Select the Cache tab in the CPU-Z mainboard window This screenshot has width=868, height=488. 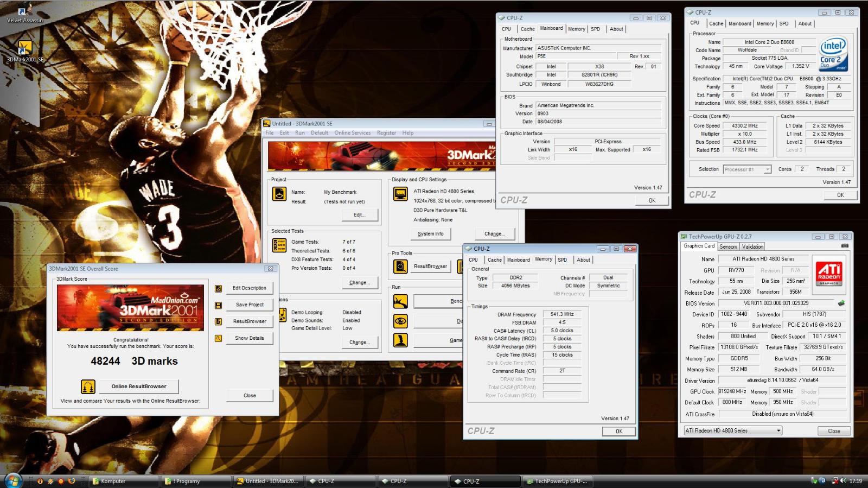pos(528,29)
